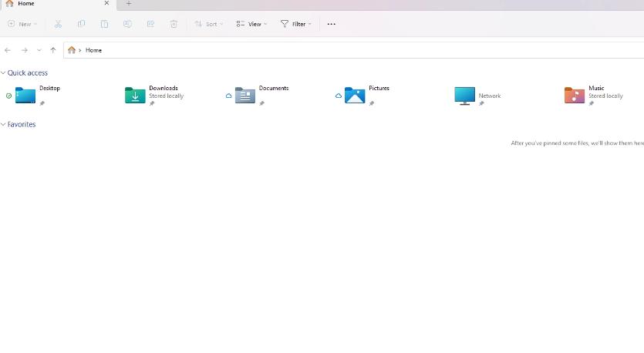The height and width of the screenshot is (353, 644).
Task: Click Home in the address breadcrumb
Action: [93, 50]
